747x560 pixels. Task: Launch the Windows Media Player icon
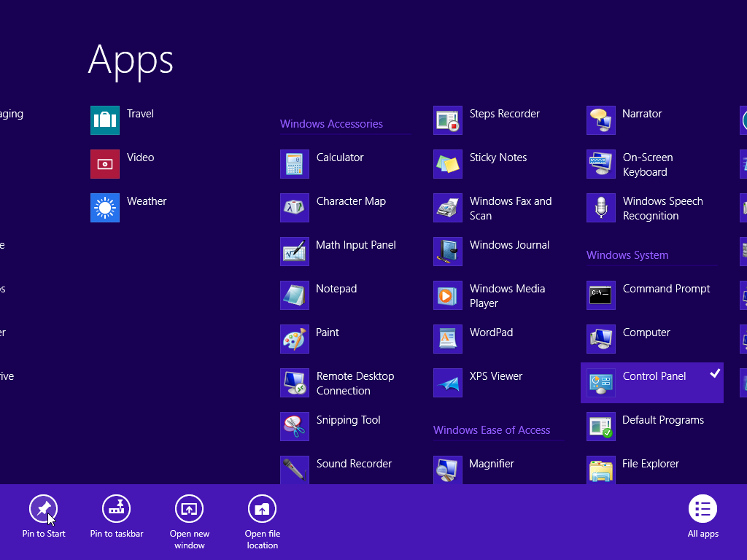click(x=448, y=295)
